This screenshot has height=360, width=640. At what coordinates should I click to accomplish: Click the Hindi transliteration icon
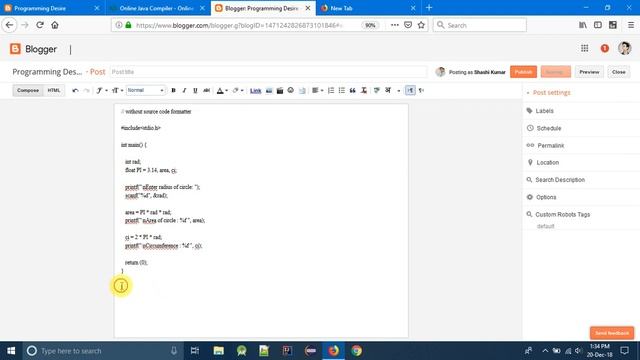[x=388, y=91]
